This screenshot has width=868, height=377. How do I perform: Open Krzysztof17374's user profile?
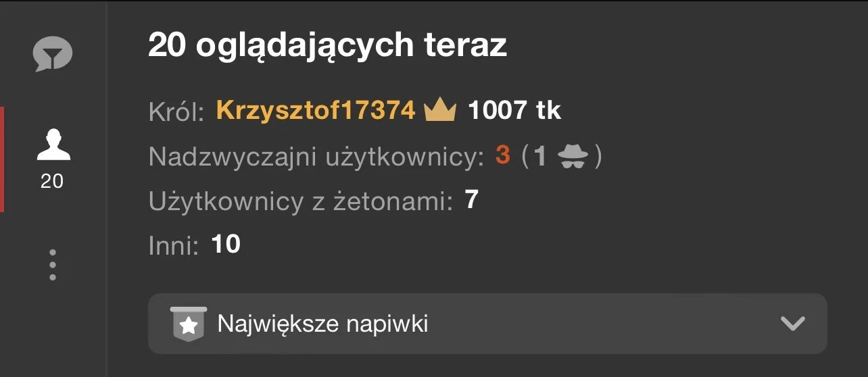click(316, 110)
